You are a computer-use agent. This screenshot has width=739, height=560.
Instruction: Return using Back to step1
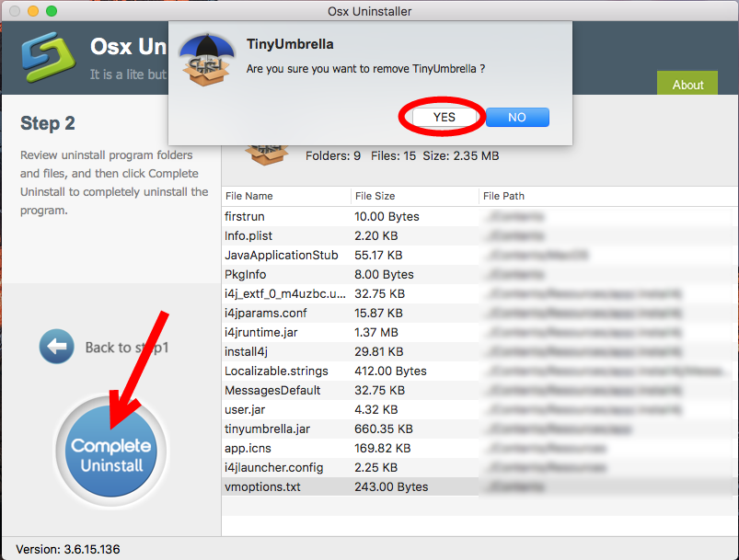coord(103,347)
